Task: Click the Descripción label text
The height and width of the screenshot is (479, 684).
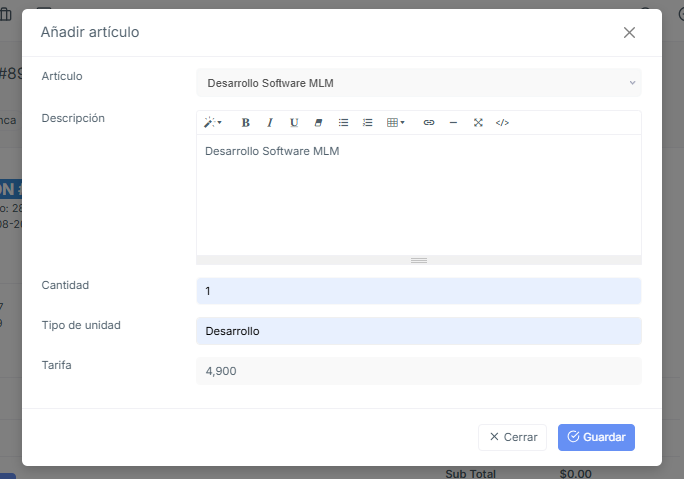Action: coord(73,118)
